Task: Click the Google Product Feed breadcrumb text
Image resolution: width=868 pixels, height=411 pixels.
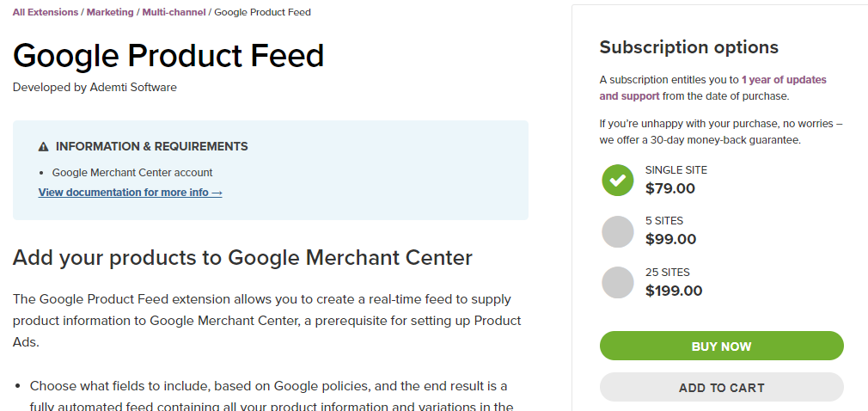Action: point(262,12)
